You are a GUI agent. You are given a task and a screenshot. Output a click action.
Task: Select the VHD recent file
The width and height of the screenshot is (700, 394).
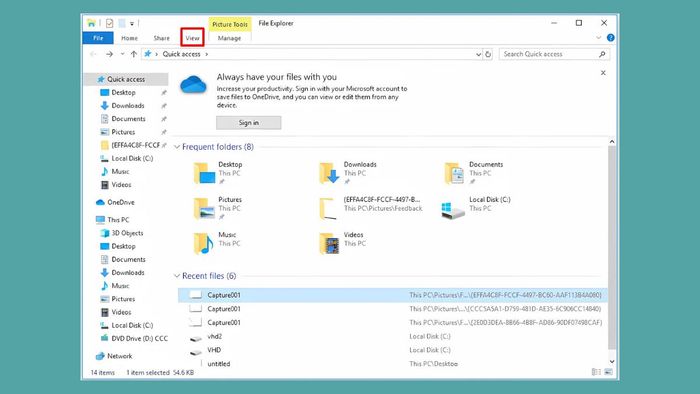393,350
